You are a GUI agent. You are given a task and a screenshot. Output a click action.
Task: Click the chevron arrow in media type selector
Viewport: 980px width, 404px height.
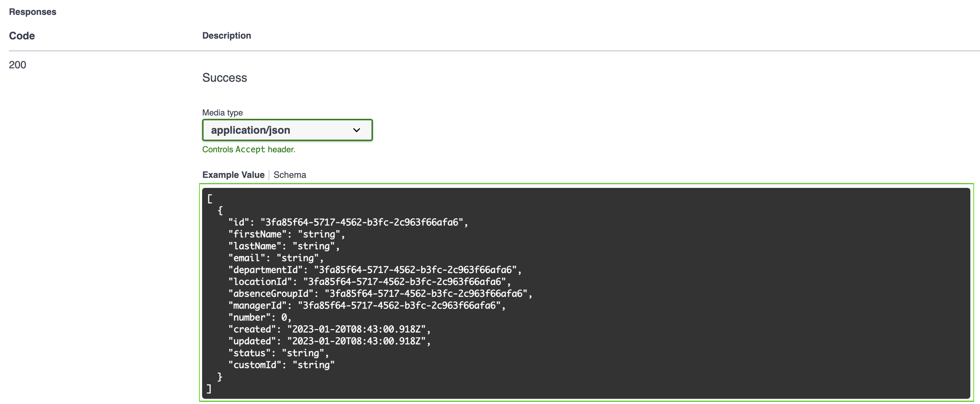click(x=356, y=130)
